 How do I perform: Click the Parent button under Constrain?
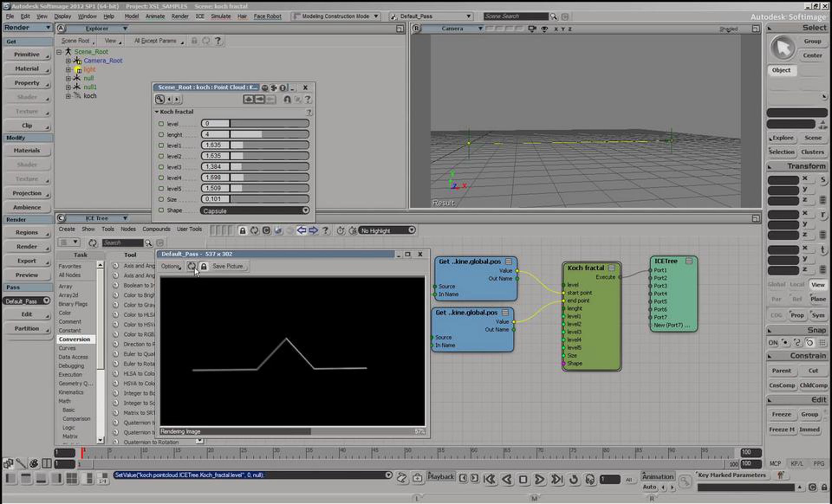781,371
